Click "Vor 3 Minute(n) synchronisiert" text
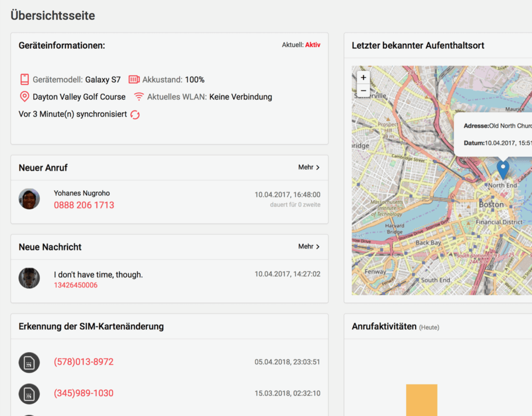The image size is (532, 416). [x=73, y=114]
